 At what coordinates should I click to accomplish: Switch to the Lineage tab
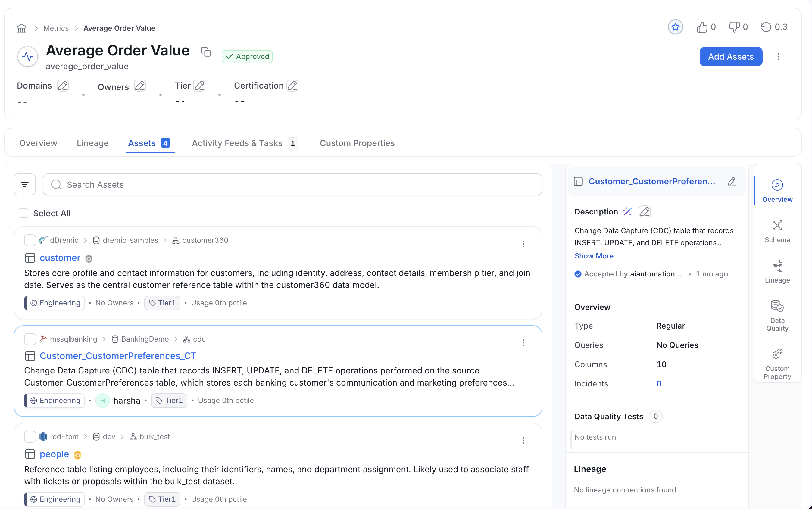pyautogui.click(x=92, y=143)
